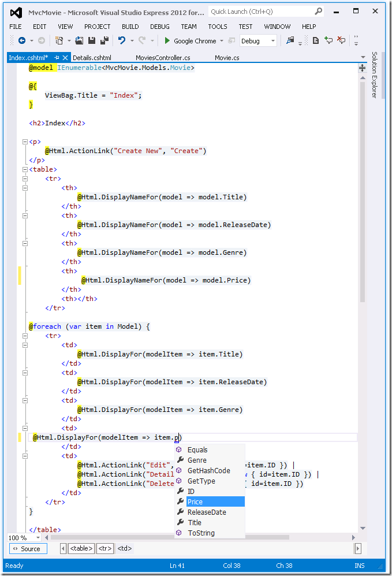Close the Index.cshtml tab with its X
This screenshot has width=392, height=576.
point(65,58)
